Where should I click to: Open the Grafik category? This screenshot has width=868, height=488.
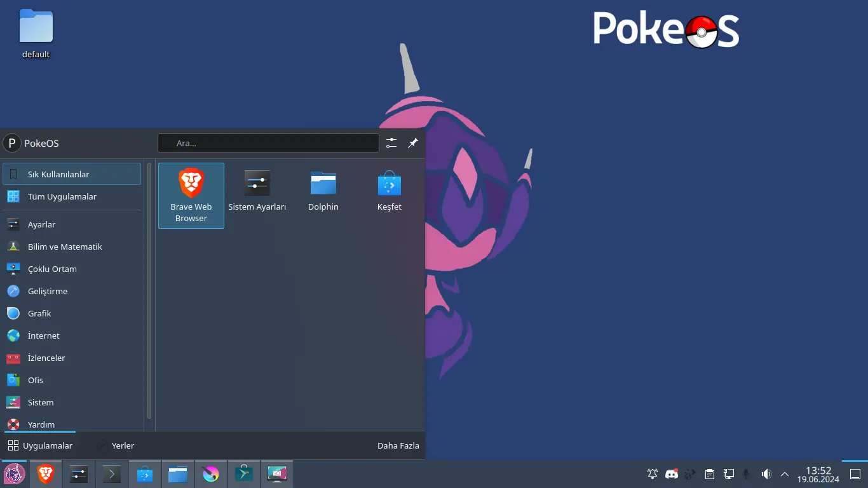(x=72, y=313)
